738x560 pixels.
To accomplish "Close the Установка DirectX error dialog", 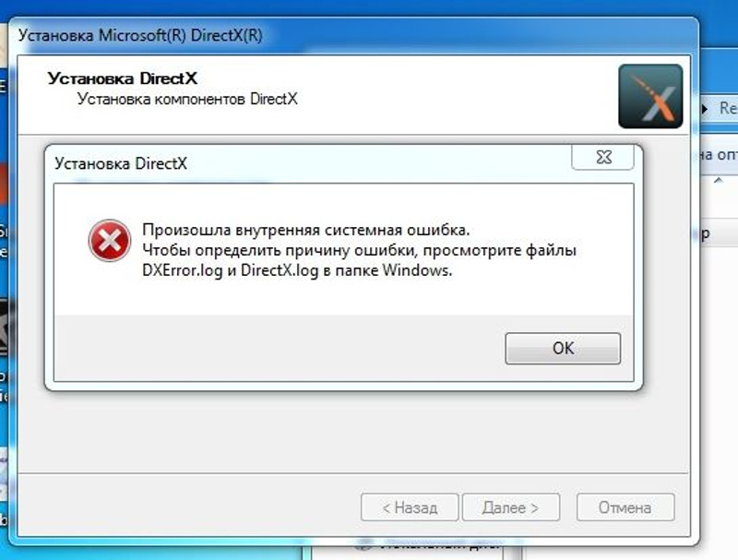I will 603,157.
